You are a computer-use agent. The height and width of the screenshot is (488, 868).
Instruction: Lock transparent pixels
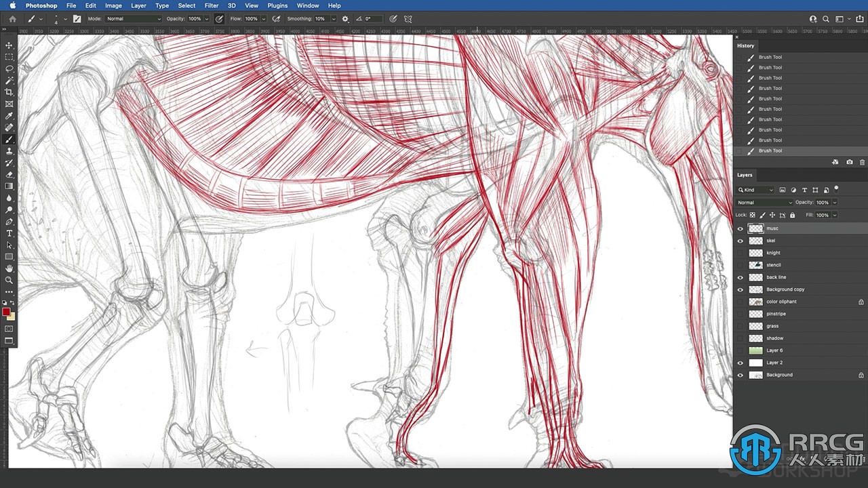coord(752,215)
